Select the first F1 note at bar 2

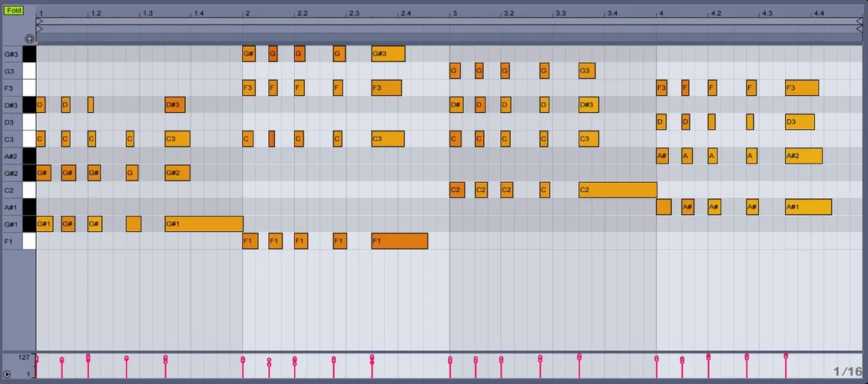pyautogui.click(x=250, y=241)
